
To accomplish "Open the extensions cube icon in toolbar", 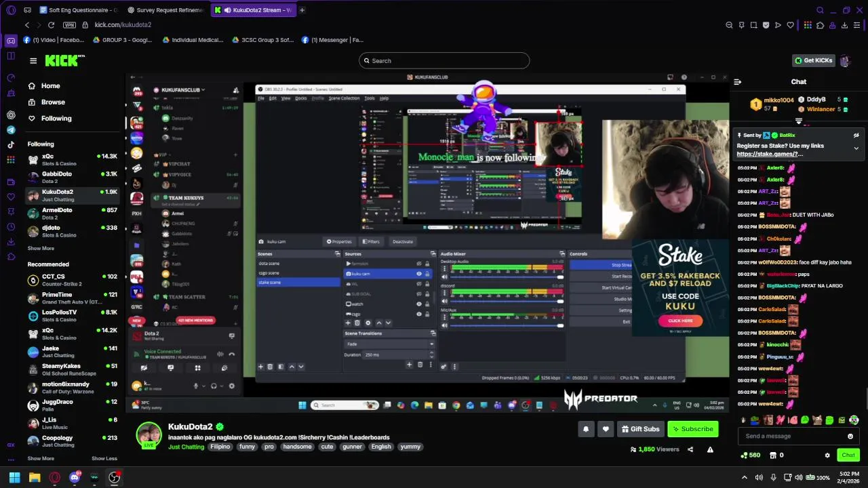I will (820, 25).
